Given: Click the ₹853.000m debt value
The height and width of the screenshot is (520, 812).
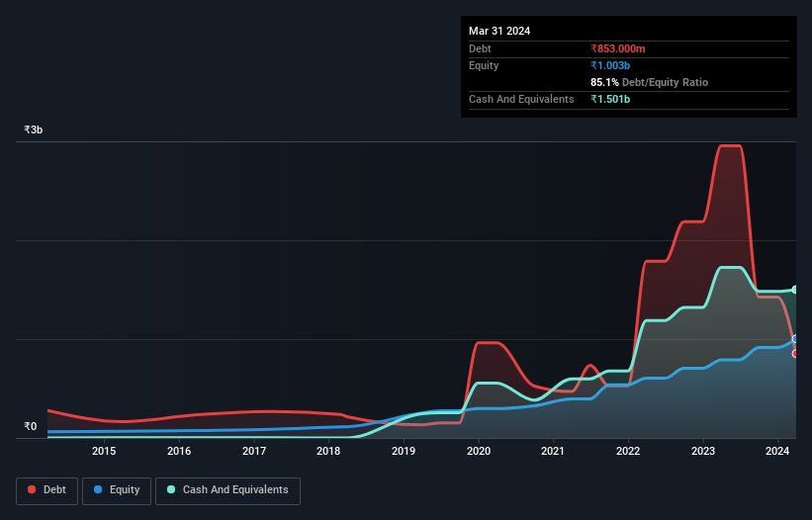Looking at the screenshot, I should 618,48.
